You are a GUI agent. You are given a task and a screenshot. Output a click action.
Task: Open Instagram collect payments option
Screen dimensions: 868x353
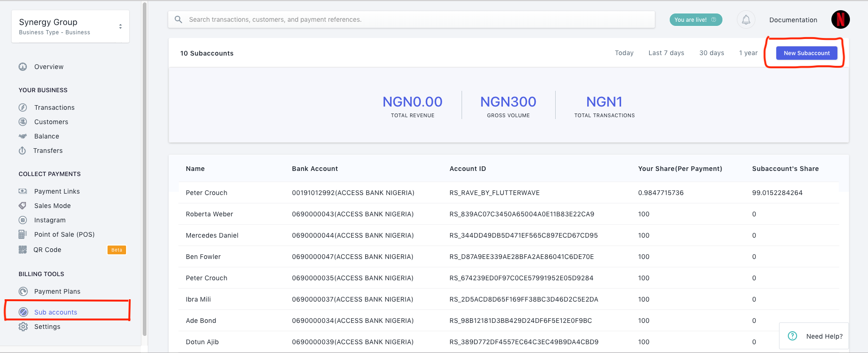click(50, 220)
